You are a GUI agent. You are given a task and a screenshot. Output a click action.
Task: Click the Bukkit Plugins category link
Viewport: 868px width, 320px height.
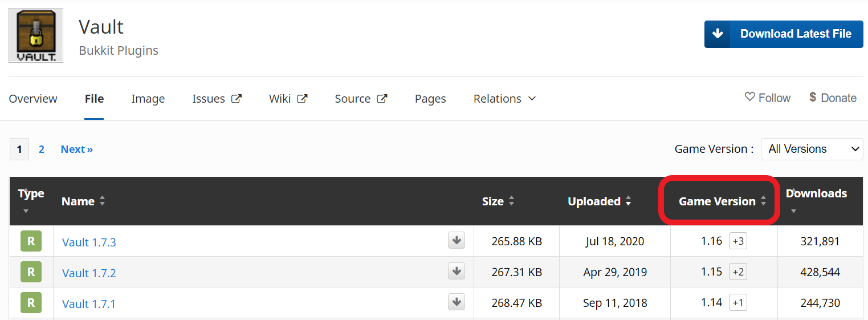click(x=119, y=51)
